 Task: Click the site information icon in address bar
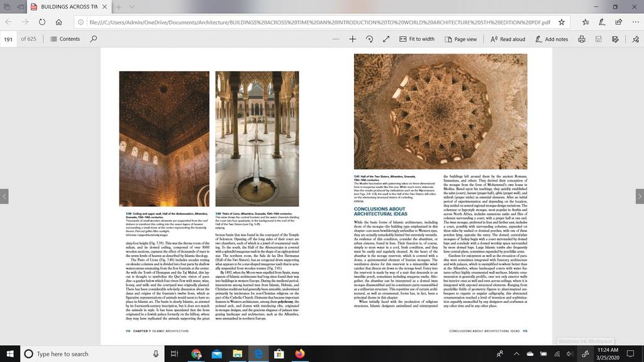point(81,22)
